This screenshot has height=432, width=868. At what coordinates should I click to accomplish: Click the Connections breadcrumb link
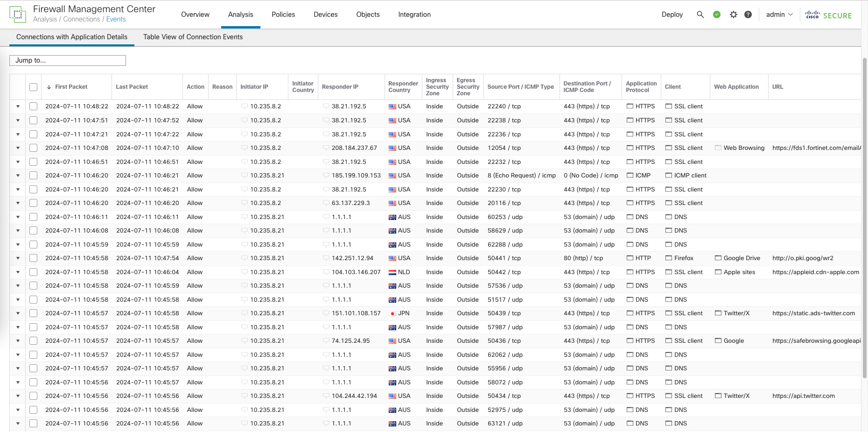[x=82, y=19]
